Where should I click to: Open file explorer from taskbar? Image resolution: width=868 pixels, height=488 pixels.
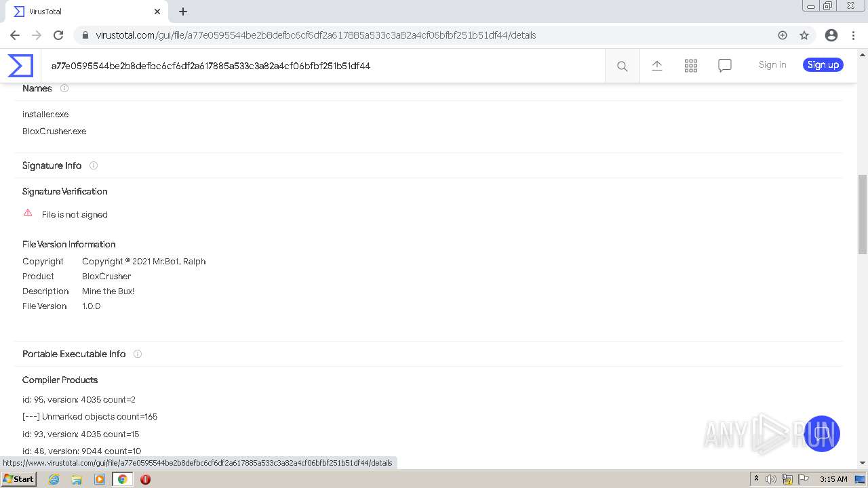(x=77, y=479)
